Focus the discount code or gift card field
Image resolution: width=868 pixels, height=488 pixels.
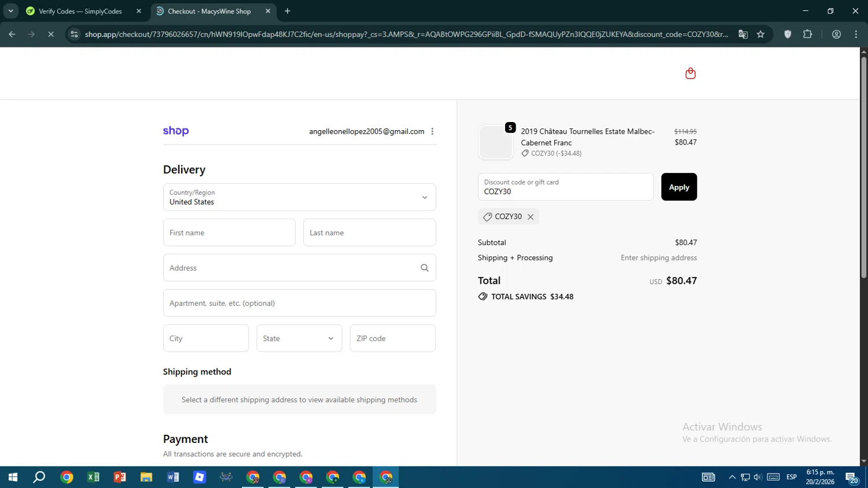[565, 187]
